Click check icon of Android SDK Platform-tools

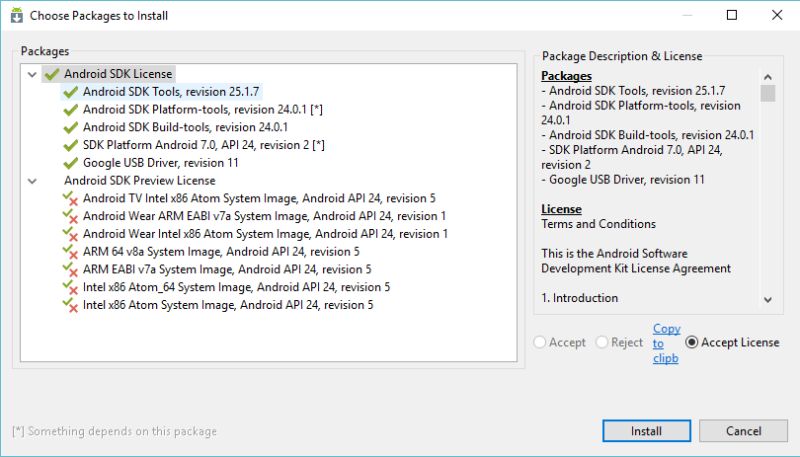[70, 110]
